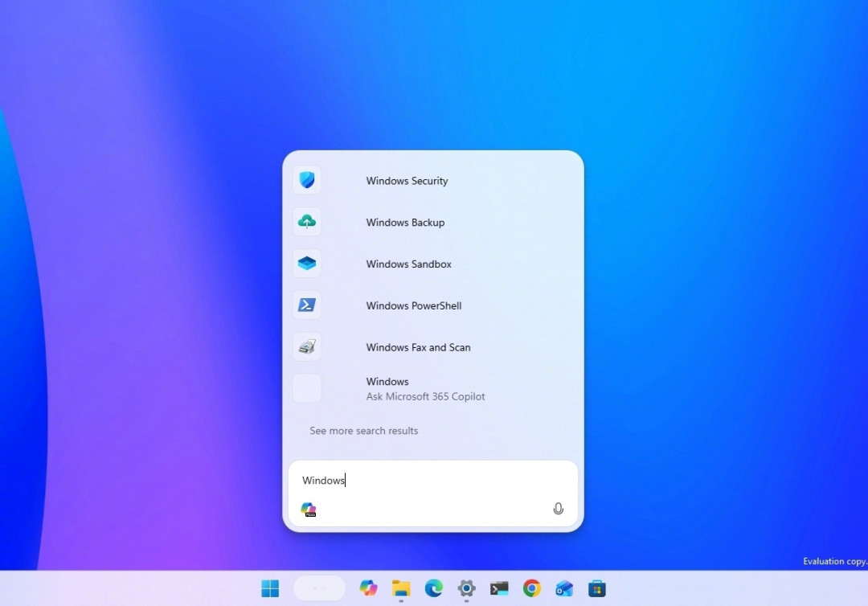Launch Microsoft Edge from taskbar
Screen dimensions: 868x606
pyautogui.click(x=433, y=588)
